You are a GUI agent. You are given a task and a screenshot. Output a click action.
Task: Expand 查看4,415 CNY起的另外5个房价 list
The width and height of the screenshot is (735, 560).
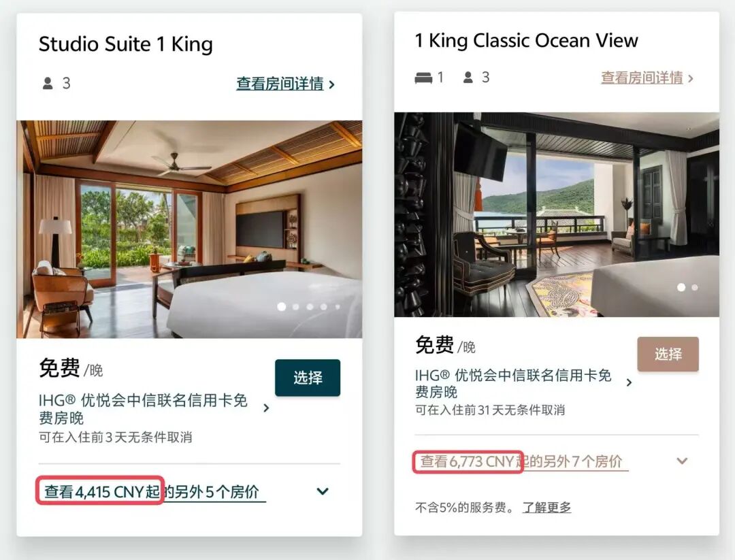(152, 491)
